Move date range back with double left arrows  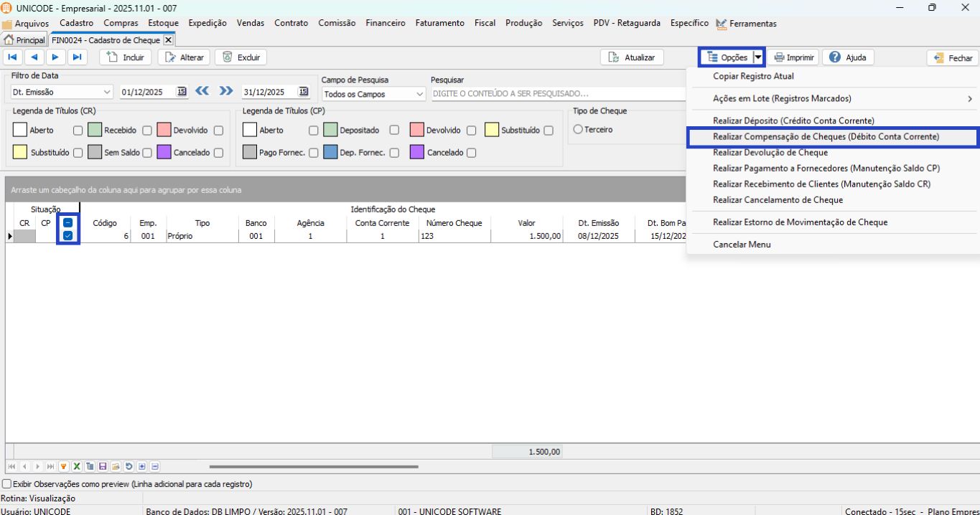pos(202,92)
